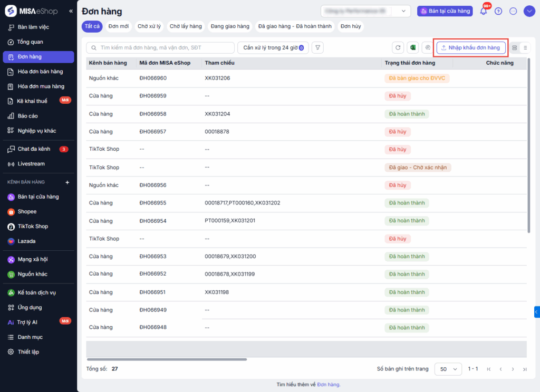Image resolution: width=540 pixels, height=392 pixels.
Task: Open notifications bell icon
Action: coord(484,12)
